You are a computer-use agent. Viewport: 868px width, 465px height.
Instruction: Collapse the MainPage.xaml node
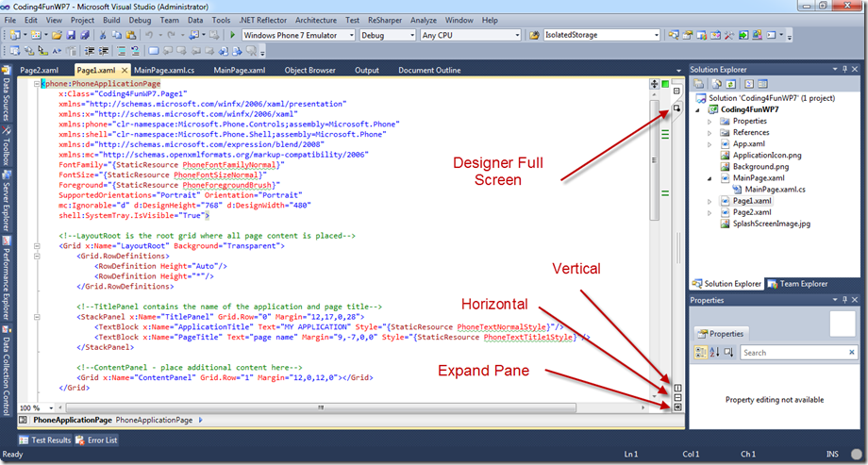(709, 178)
